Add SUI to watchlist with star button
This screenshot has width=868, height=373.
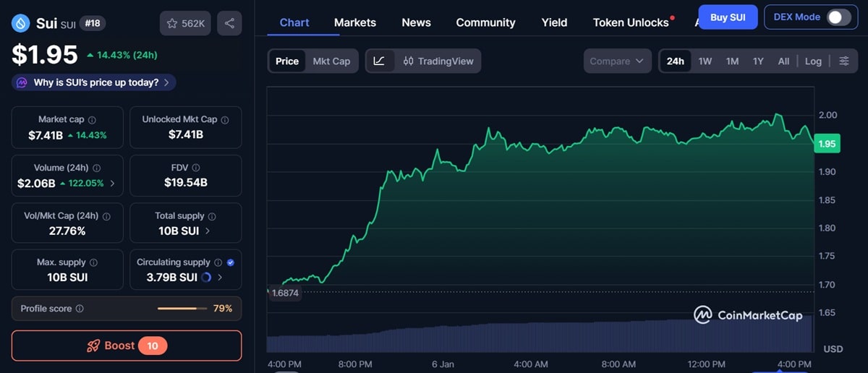click(186, 24)
